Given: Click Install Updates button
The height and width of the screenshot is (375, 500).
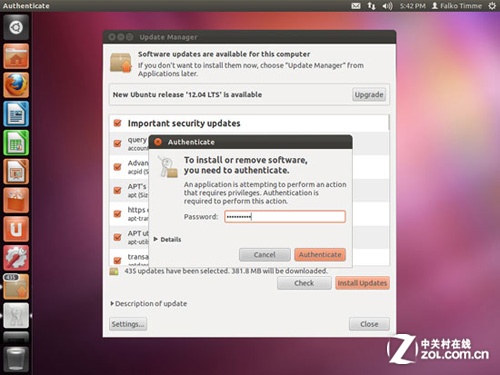Looking at the screenshot, I should click(x=362, y=283).
